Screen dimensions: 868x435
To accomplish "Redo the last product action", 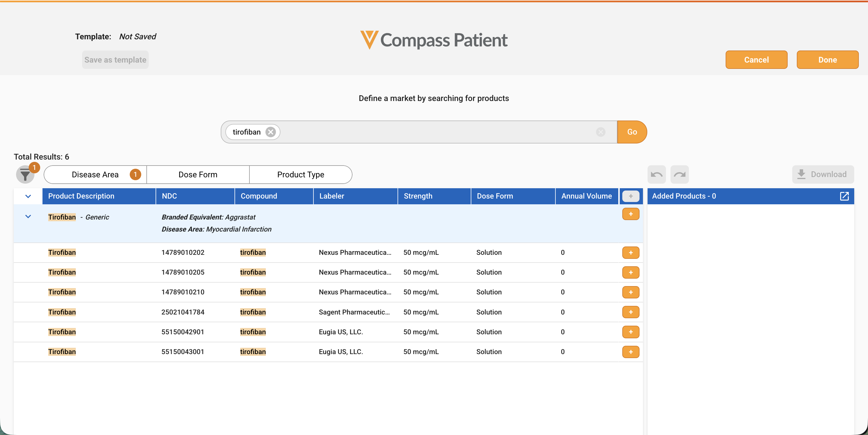I will pyautogui.click(x=680, y=174).
